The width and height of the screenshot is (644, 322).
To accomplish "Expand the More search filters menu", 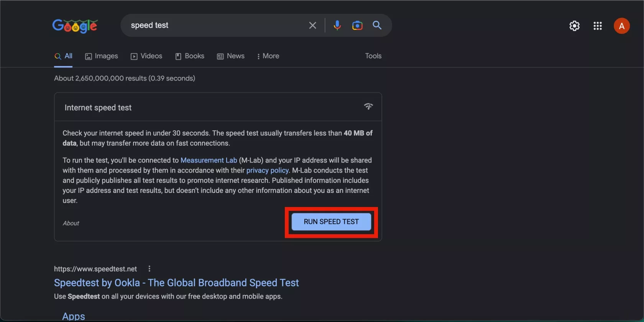I will point(268,56).
